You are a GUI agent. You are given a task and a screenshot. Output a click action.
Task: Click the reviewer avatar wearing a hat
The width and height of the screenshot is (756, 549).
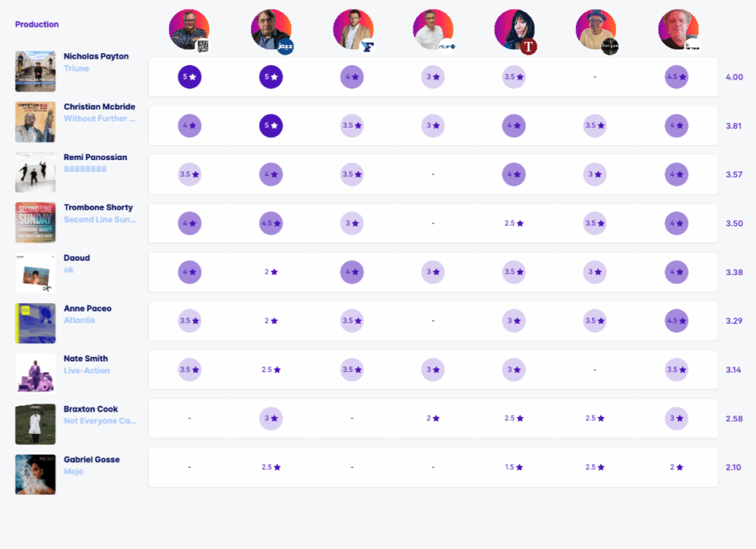click(x=596, y=30)
